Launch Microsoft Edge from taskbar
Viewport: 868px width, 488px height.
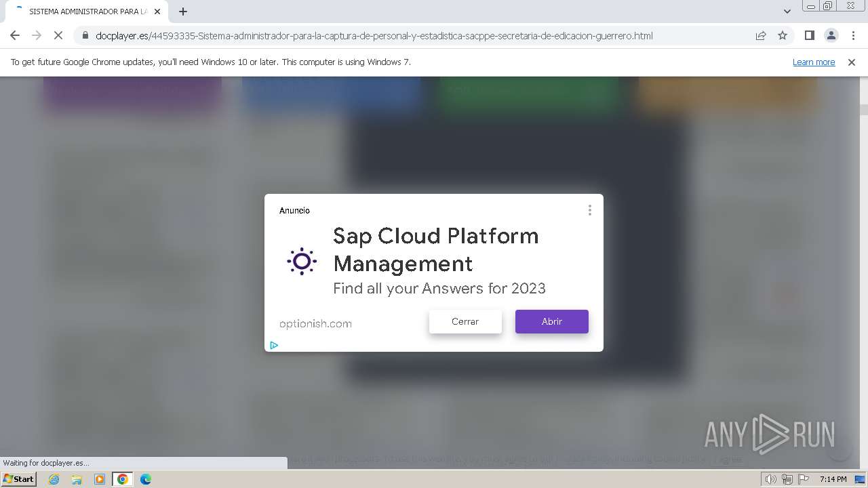click(146, 479)
